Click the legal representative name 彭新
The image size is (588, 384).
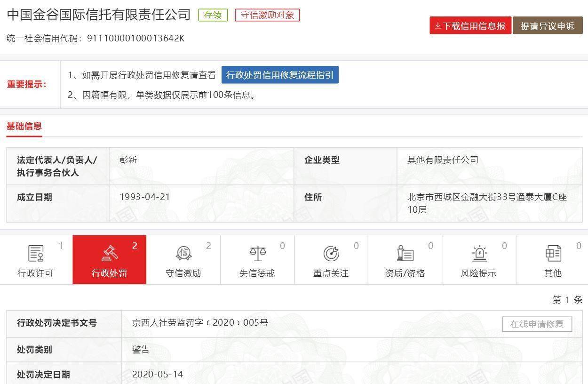pos(128,160)
